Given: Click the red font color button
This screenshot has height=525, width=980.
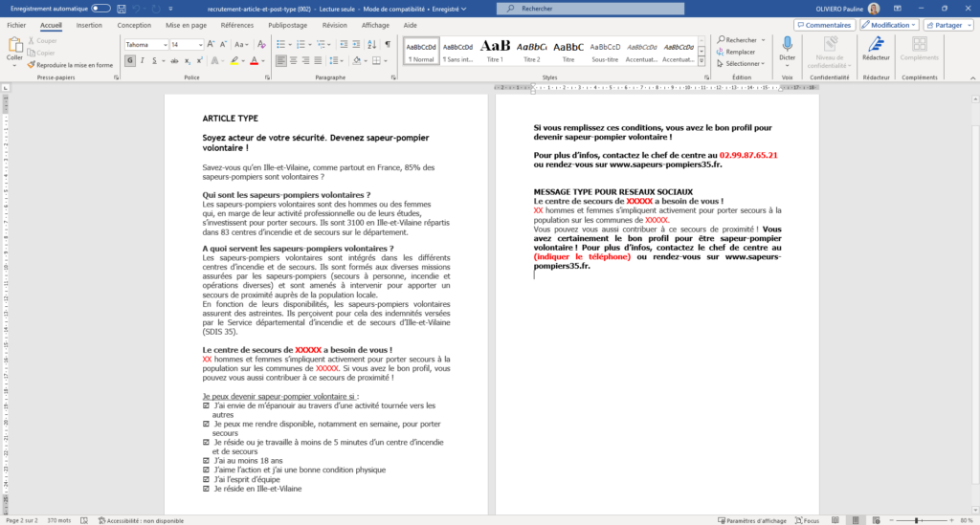Looking at the screenshot, I should point(255,61).
